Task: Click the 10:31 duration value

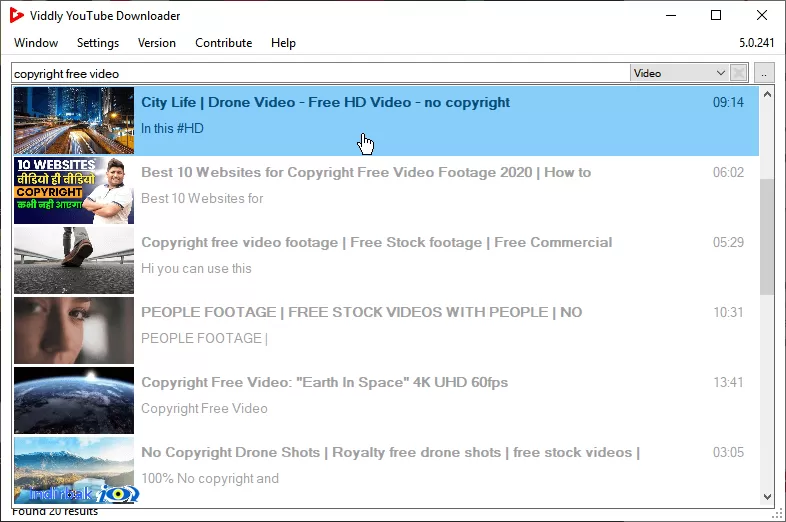Action: tap(728, 312)
